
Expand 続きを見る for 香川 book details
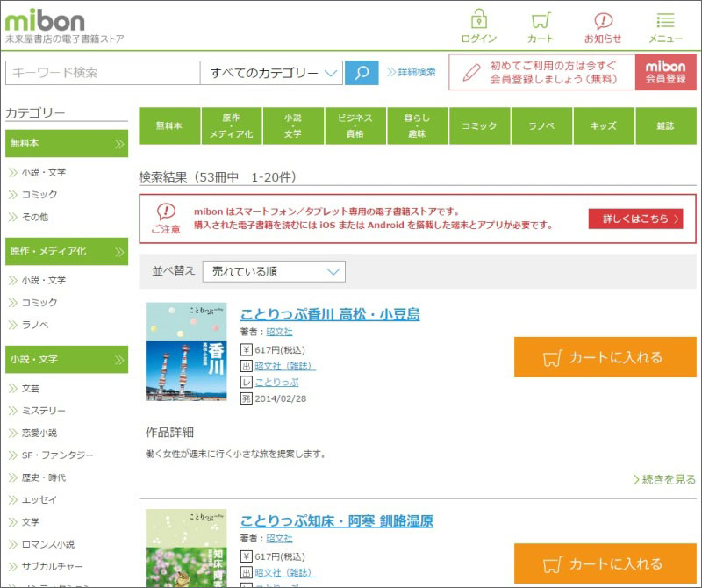pos(664,480)
